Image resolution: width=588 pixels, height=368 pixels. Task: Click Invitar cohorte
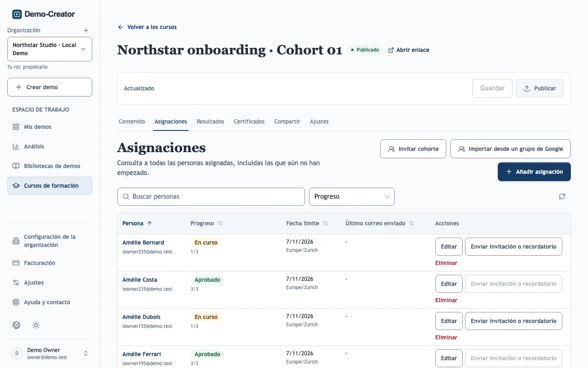413,149
